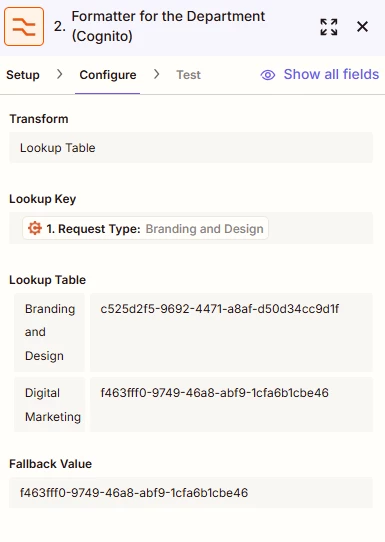Click the Lookup Key field
Image resolution: width=385 pixels, height=542 pixels.
point(191,228)
